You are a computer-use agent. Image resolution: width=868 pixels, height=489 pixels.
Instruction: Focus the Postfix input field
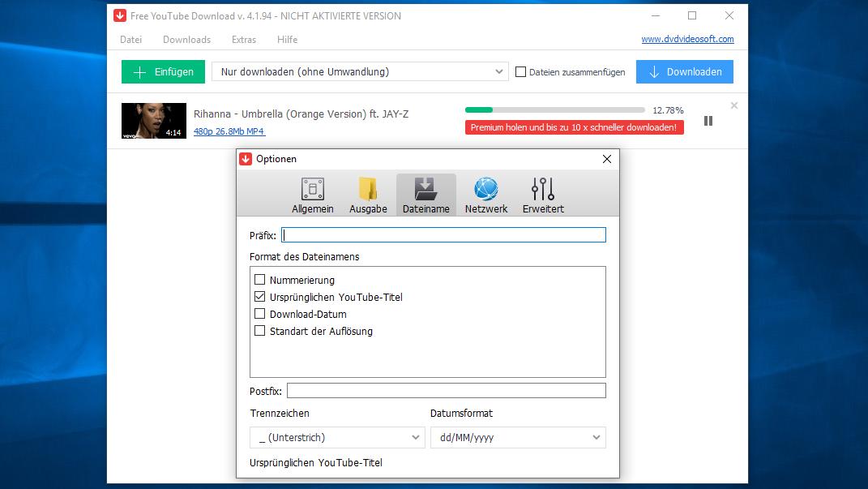(447, 390)
